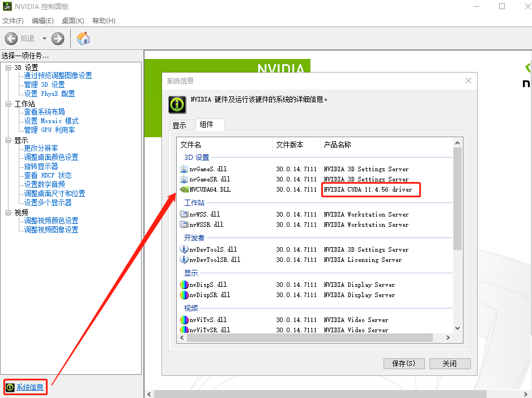
Task: Click the 关闭 button
Action: click(x=449, y=363)
